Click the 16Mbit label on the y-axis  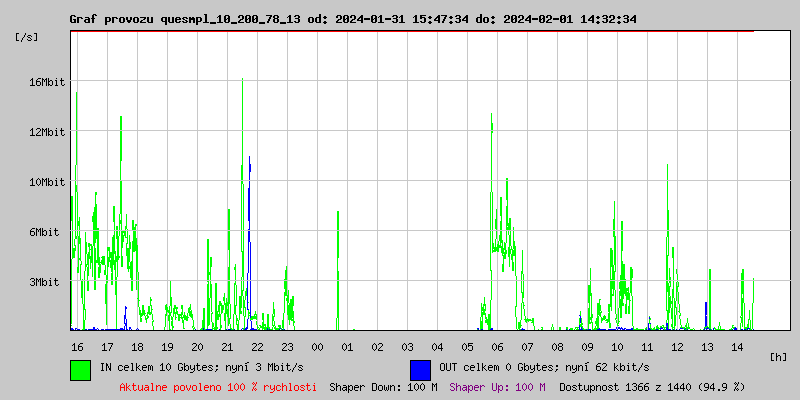47,82
